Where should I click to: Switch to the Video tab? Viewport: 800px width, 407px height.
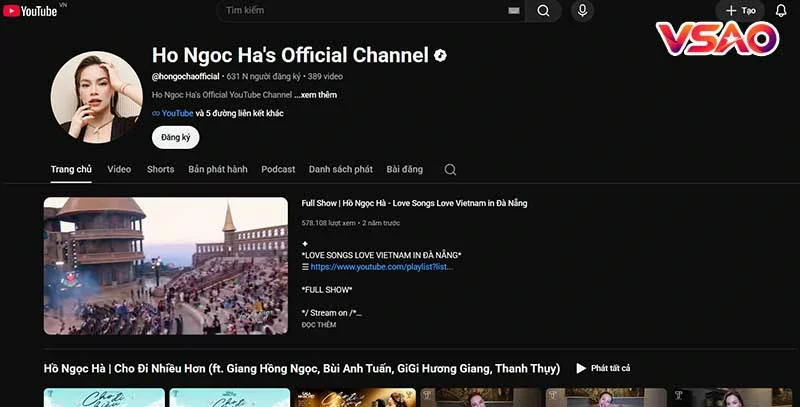(119, 169)
